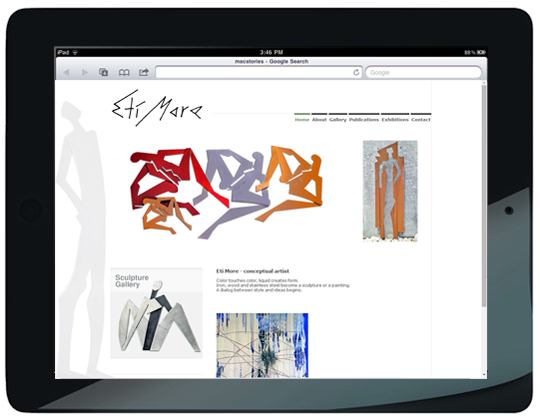Open the Sculpture Gallery thumbnail
Screen dimensions: 540x419
click(157, 313)
